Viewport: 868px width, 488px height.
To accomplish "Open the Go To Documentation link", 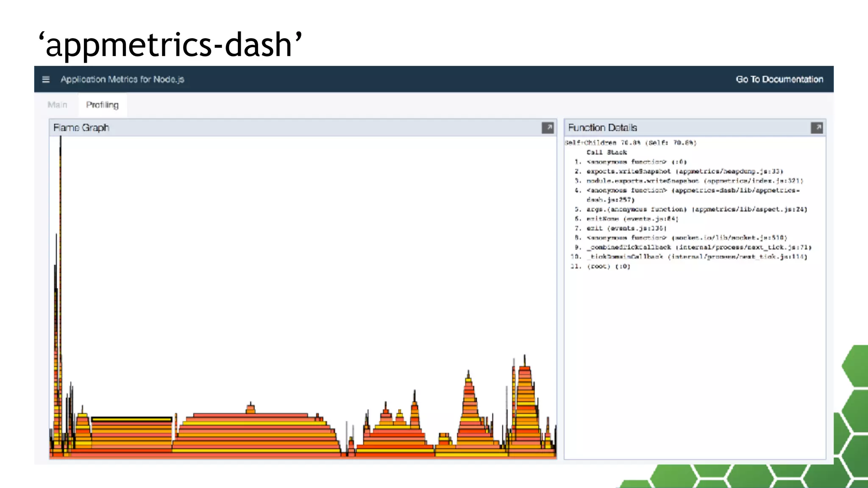I will tap(779, 79).
